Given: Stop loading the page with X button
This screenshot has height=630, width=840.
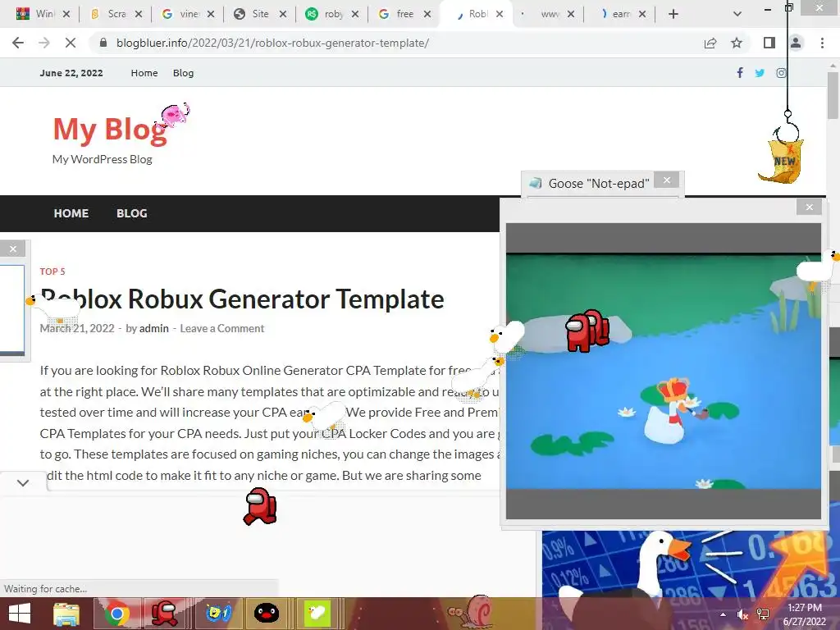Looking at the screenshot, I should [71, 43].
